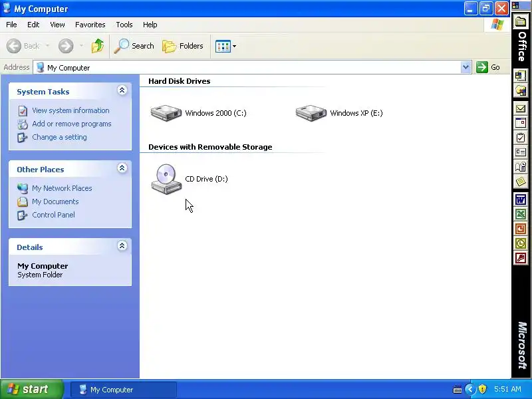
Task: Open the Help menu
Action: pos(150,25)
